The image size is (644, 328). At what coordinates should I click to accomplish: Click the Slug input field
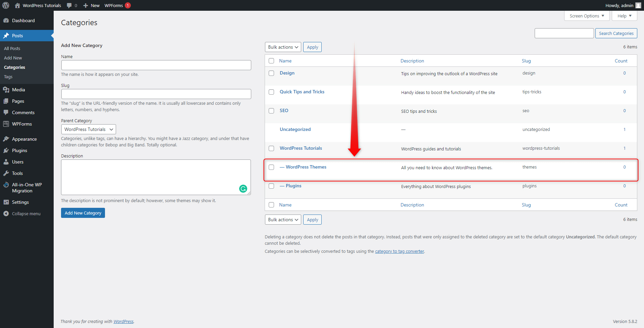(156, 94)
